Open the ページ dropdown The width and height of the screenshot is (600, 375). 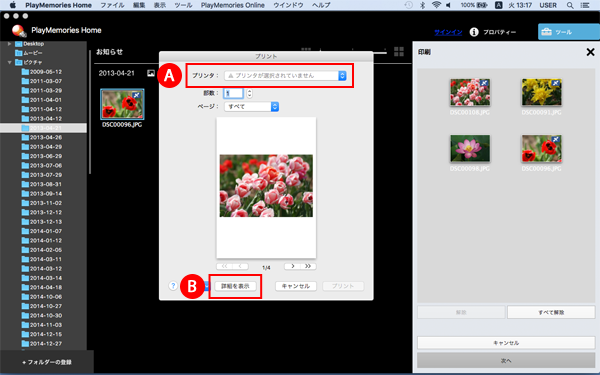coord(251,106)
